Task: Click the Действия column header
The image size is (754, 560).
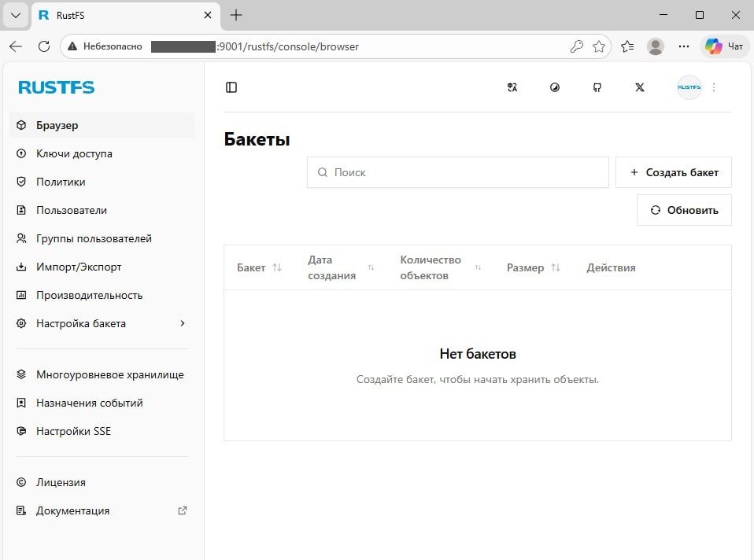Action: (x=611, y=267)
